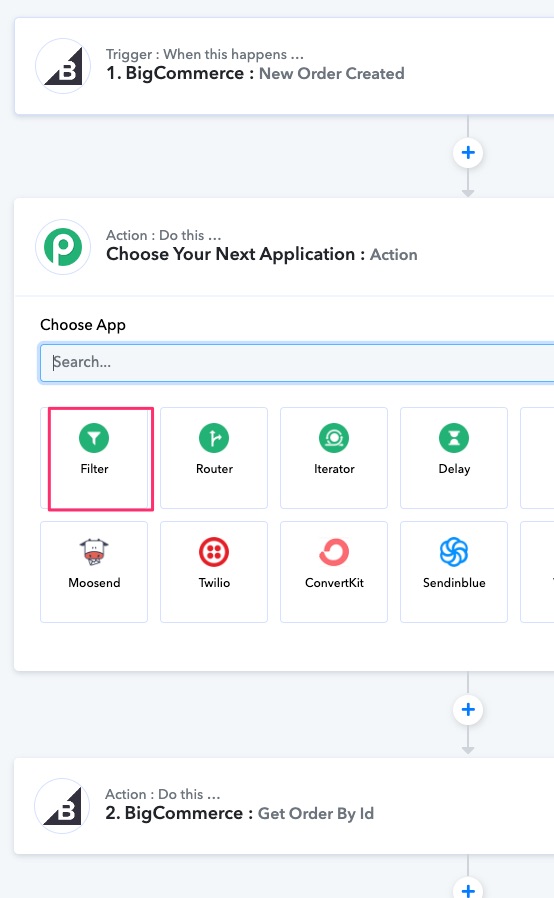This screenshot has height=898, width=554.
Task: Choose the ConvertKit app icon
Action: pos(334,552)
